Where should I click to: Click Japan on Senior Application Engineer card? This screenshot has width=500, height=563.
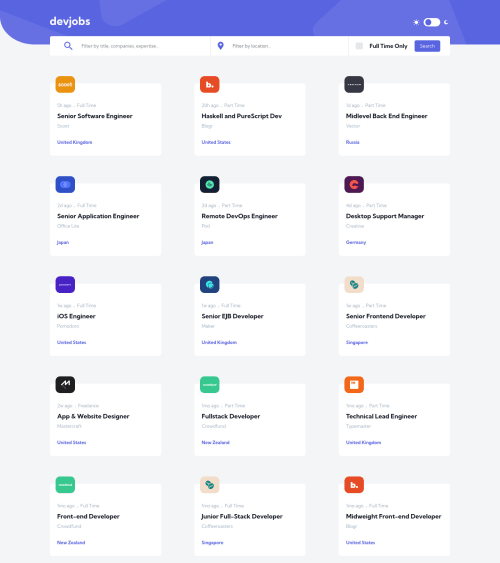point(63,242)
